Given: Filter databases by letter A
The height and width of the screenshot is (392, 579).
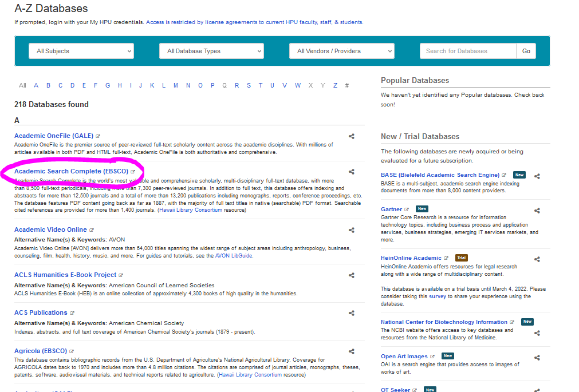Looking at the screenshot, I should (x=36, y=85).
